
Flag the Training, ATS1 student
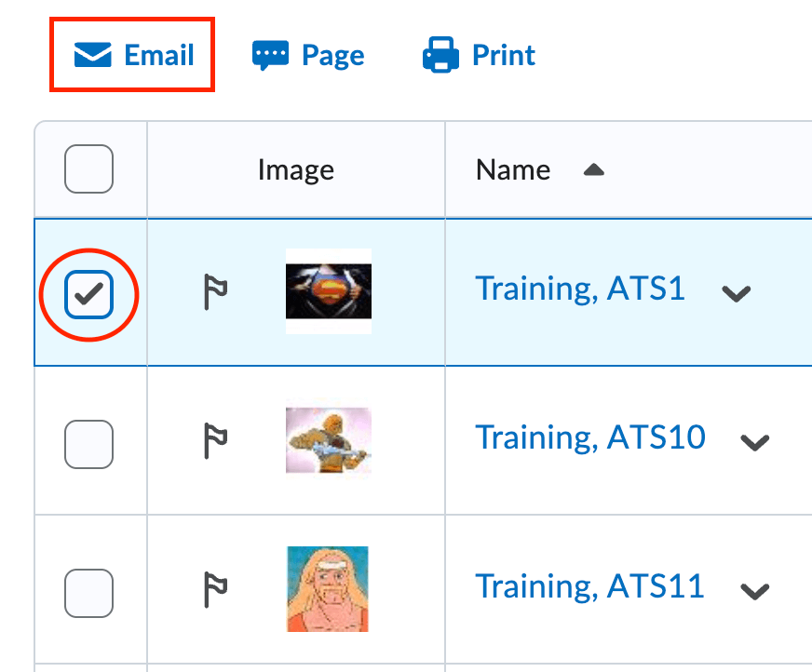pos(213,291)
